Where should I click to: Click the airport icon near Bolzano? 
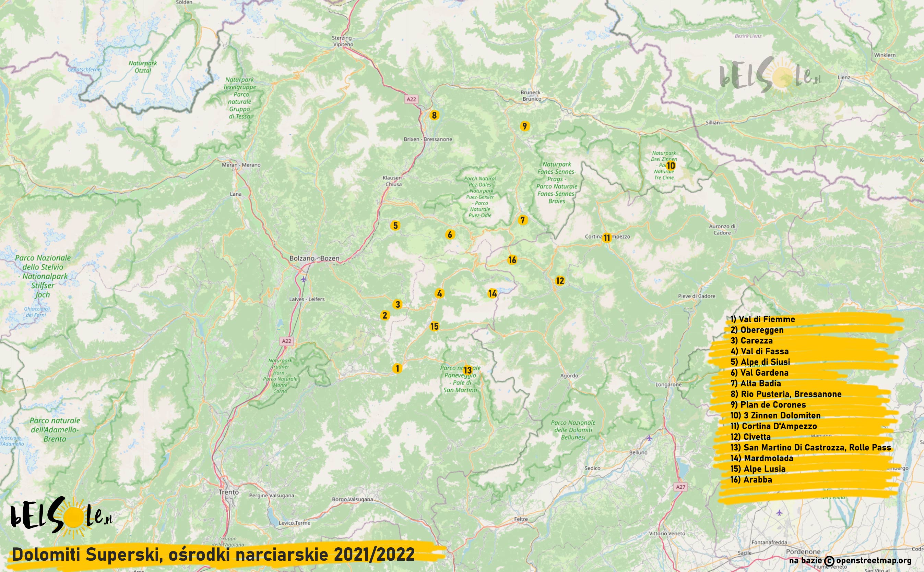point(304,279)
